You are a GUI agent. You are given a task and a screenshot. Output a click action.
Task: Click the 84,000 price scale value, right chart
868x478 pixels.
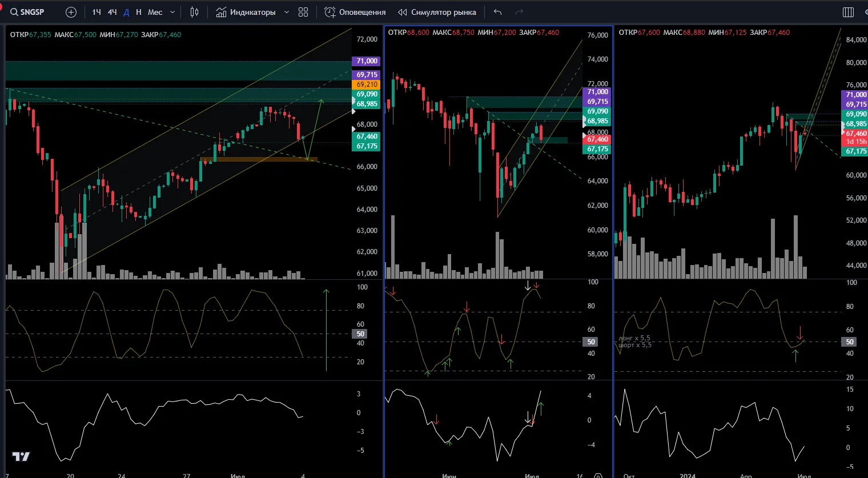pos(856,40)
